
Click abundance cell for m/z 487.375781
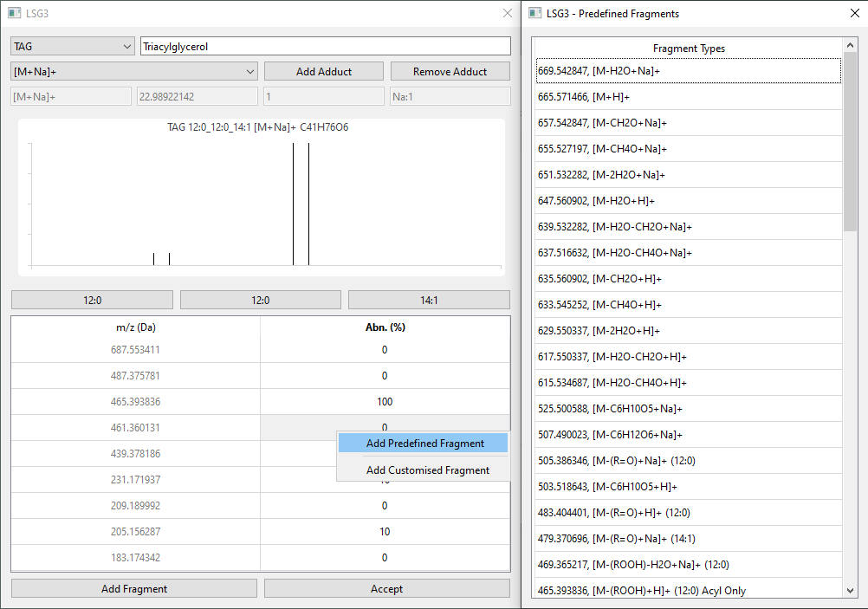pos(385,376)
